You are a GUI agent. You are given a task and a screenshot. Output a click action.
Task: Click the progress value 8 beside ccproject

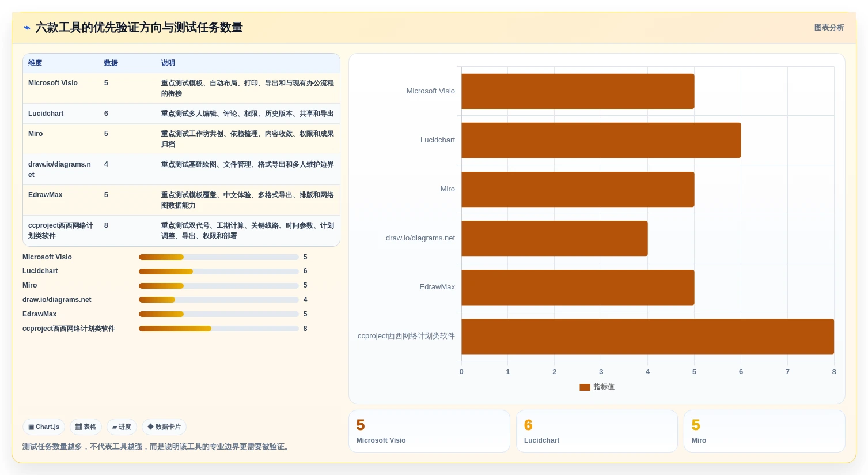tap(305, 329)
